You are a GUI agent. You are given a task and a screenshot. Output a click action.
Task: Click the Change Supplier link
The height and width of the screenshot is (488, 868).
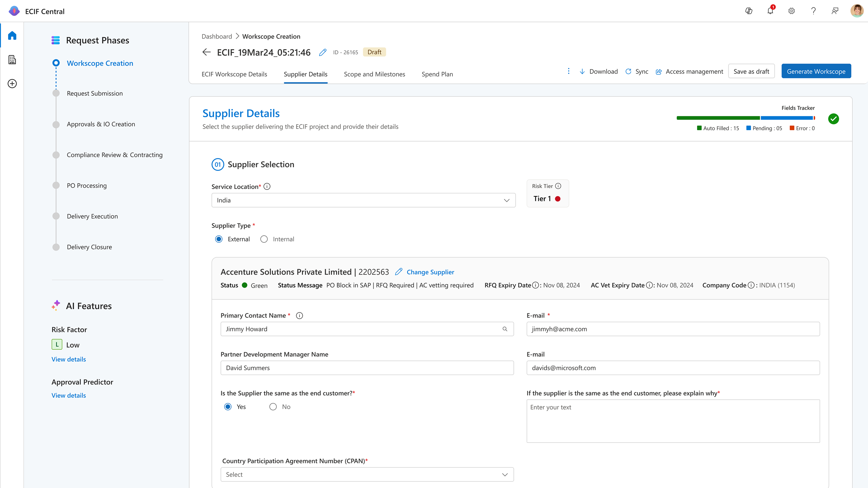coord(430,272)
